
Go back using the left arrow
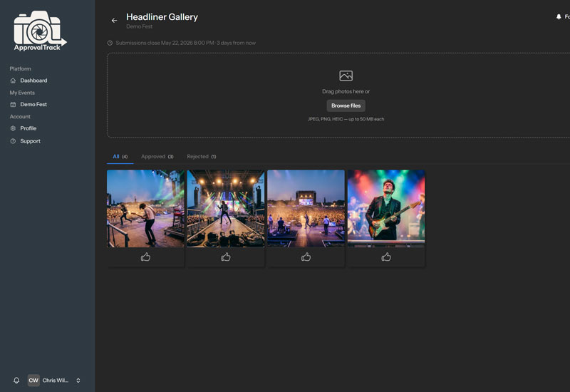(x=114, y=21)
